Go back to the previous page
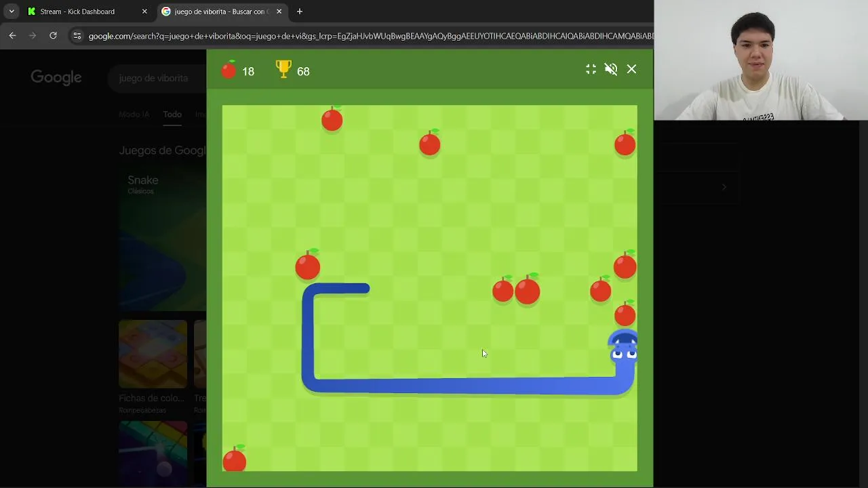 click(x=12, y=36)
